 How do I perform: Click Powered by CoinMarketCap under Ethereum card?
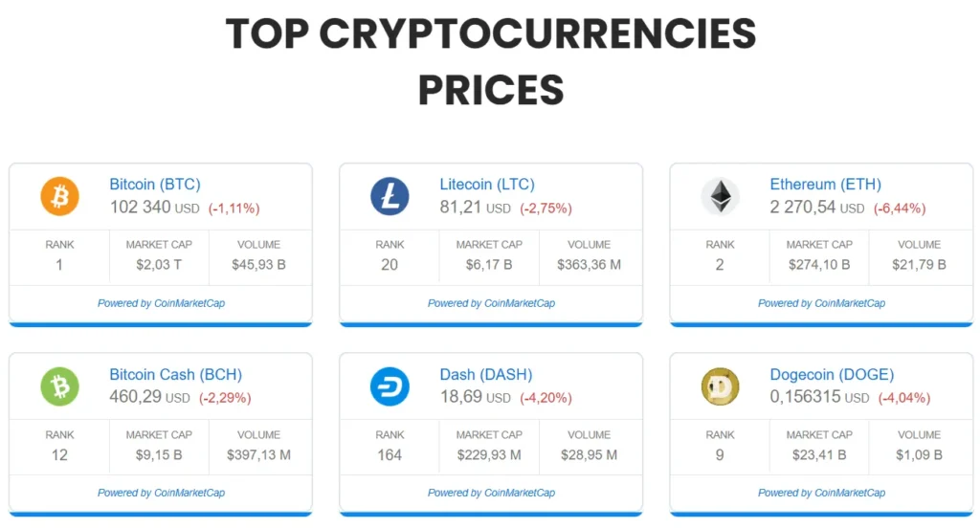821,303
